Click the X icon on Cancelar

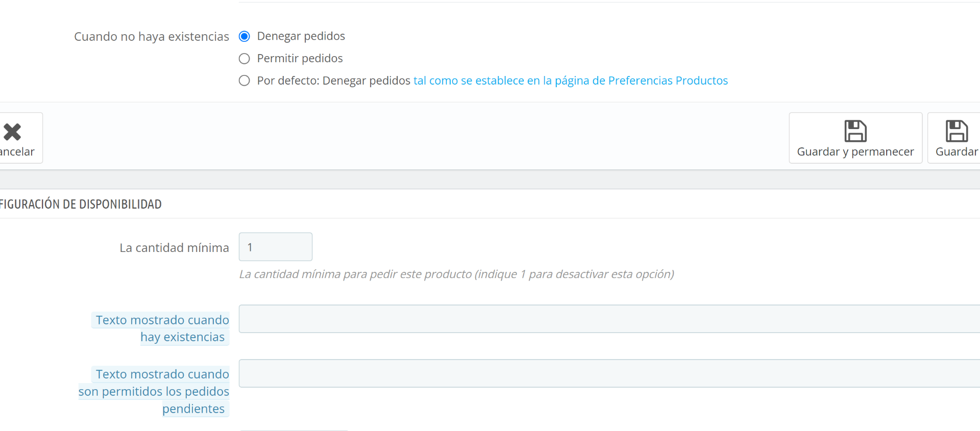(12, 132)
